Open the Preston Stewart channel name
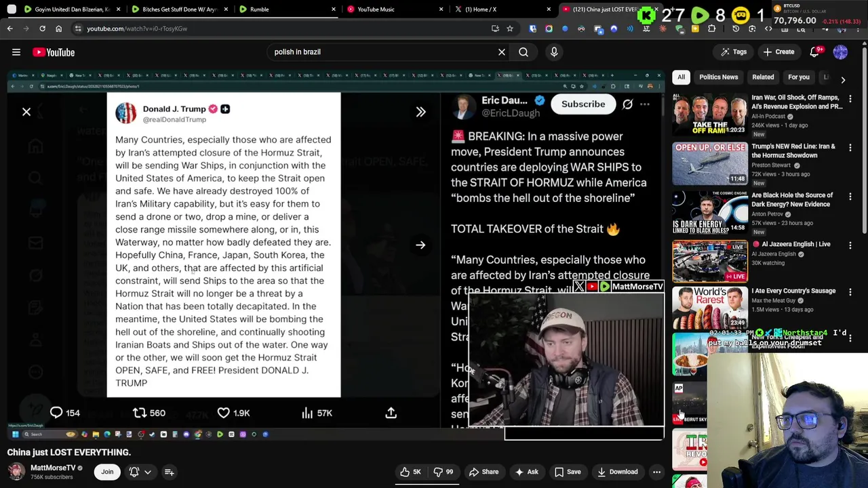The image size is (868, 488). point(770,165)
